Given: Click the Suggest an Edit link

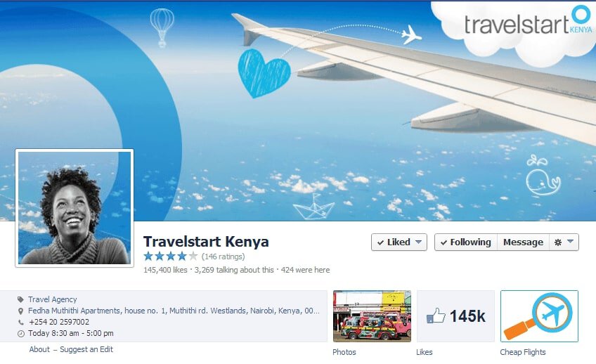Looking at the screenshot, I should tap(86, 349).
